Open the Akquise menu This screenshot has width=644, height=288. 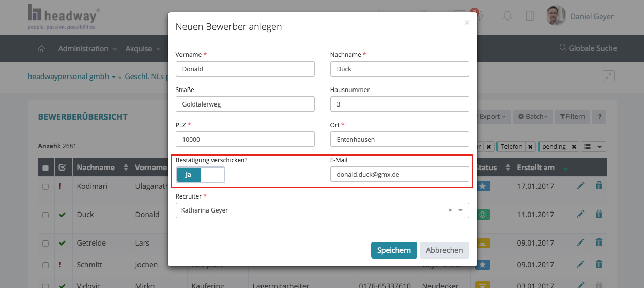[x=143, y=49]
